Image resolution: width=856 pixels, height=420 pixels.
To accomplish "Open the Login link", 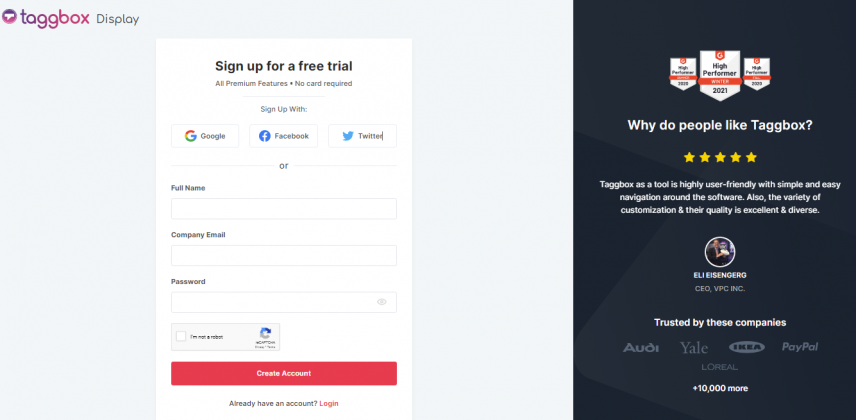I will coord(329,404).
